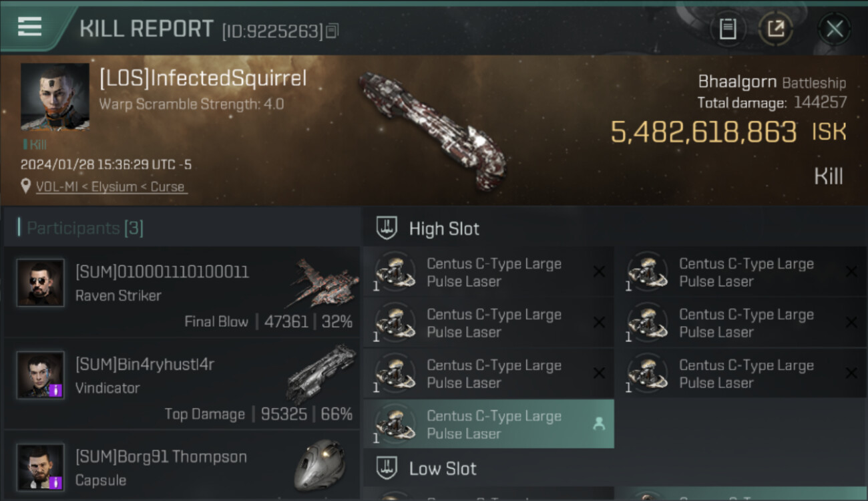Click Borg91 Thompson's info badge
The height and width of the screenshot is (501, 868).
click(56, 482)
